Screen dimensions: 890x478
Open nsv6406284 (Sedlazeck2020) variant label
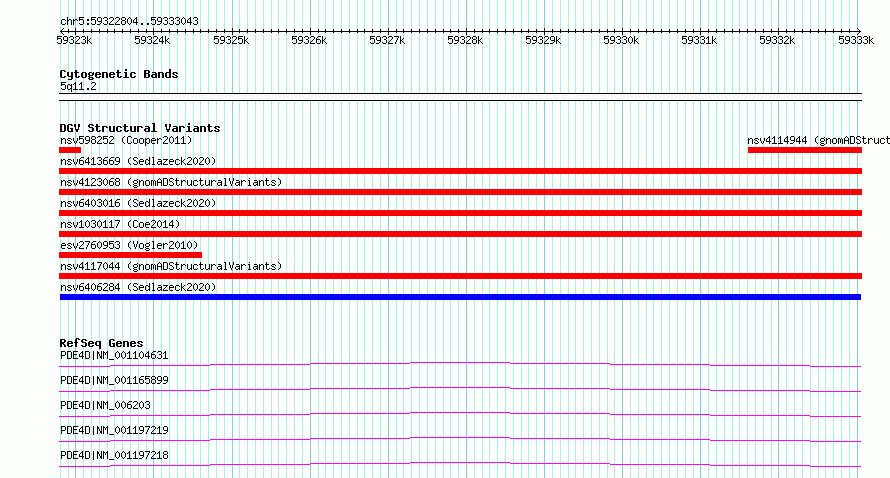point(138,287)
